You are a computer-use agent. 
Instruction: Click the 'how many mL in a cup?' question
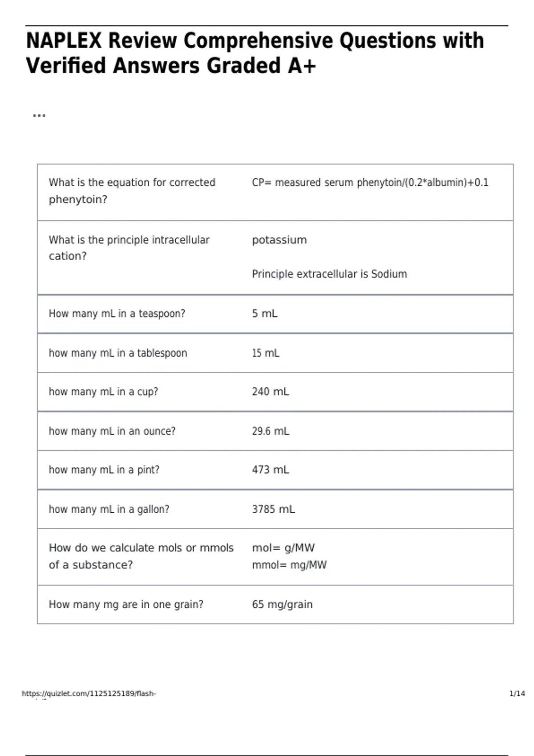coord(103,392)
